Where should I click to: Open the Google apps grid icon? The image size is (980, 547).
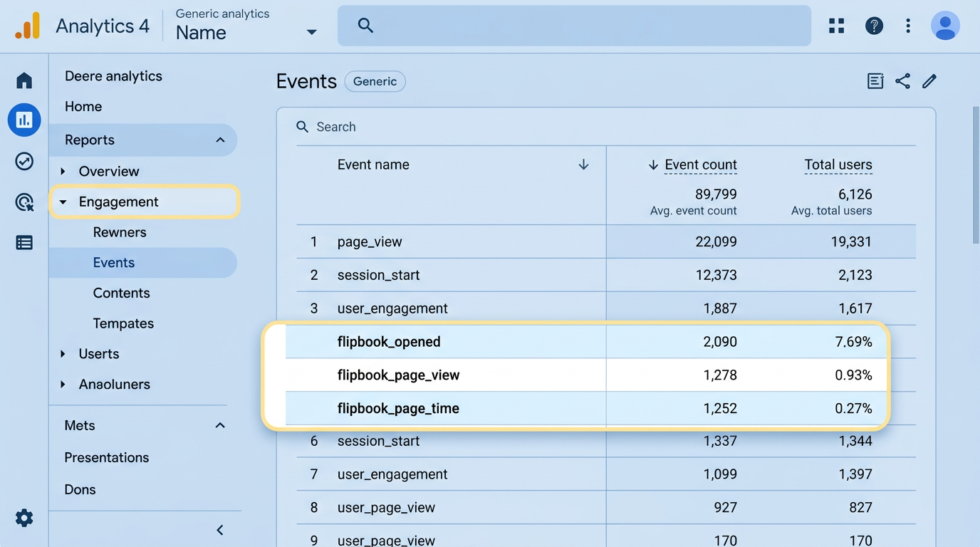coord(836,25)
